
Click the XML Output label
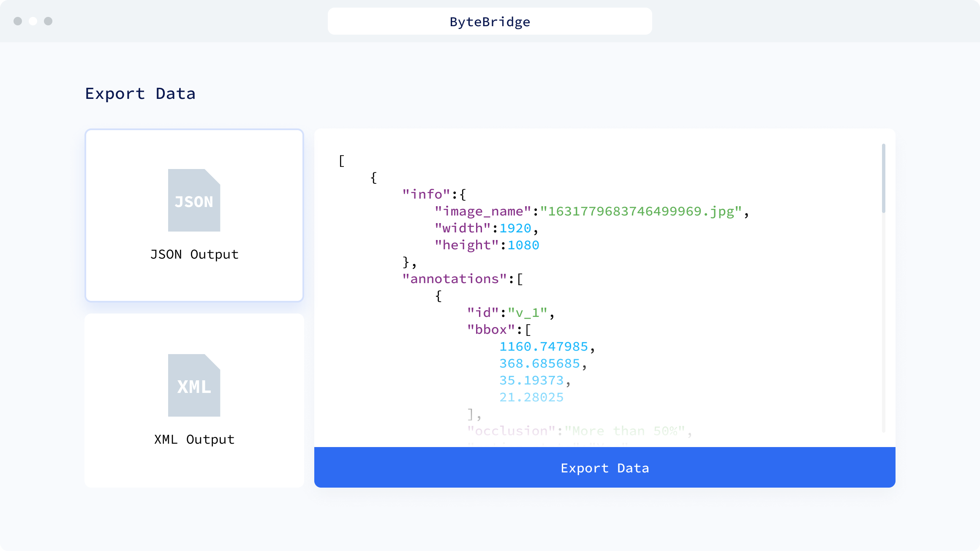pos(194,439)
